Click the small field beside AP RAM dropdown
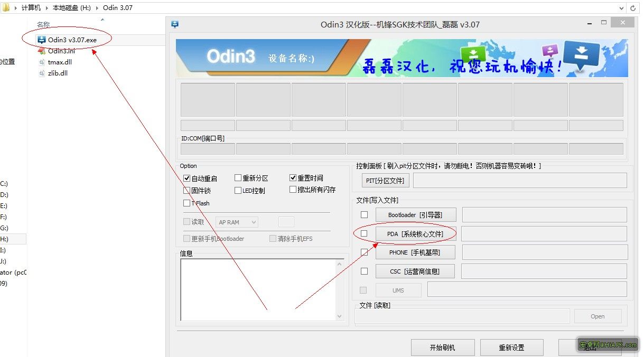Viewport: 644px width, 357px height. click(x=286, y=222)
